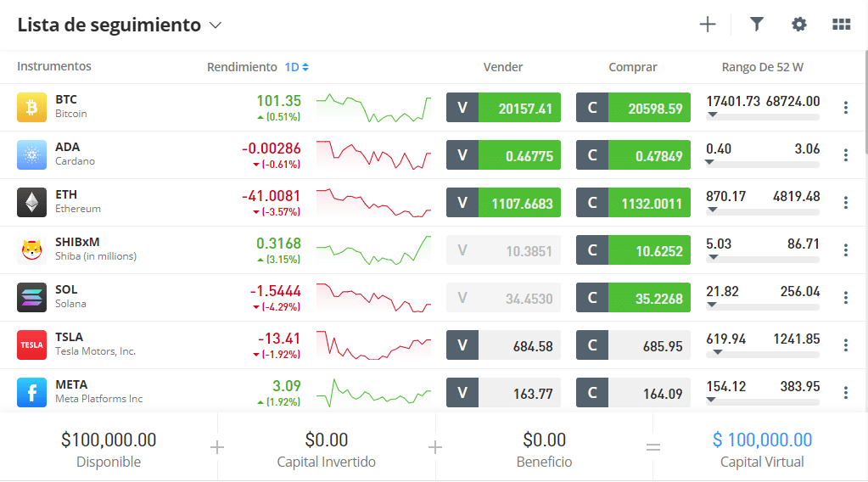The height and width of the screenshot is (482, 868).
Task: Open the SHIBxM performance sparkline chart
Action: [x=373, y=250]
